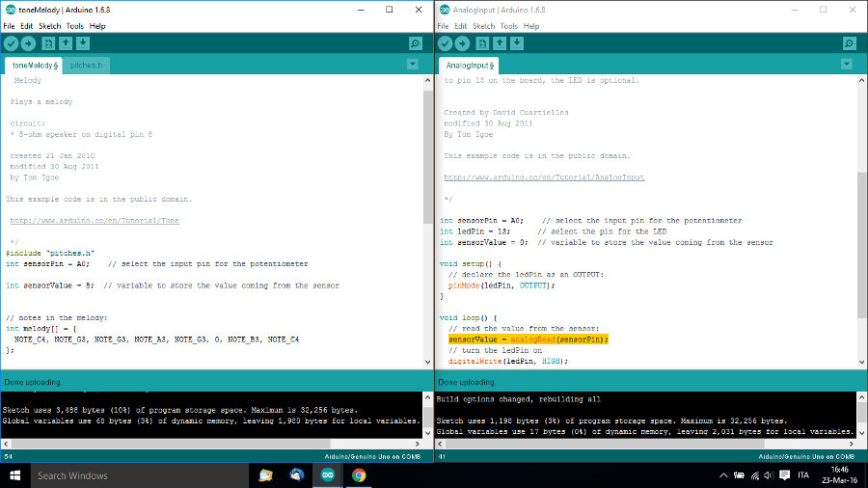868x488 pixels.
Task: Click AnalogInput console horizontal scrollbar thumb
Action: (605, 444)
